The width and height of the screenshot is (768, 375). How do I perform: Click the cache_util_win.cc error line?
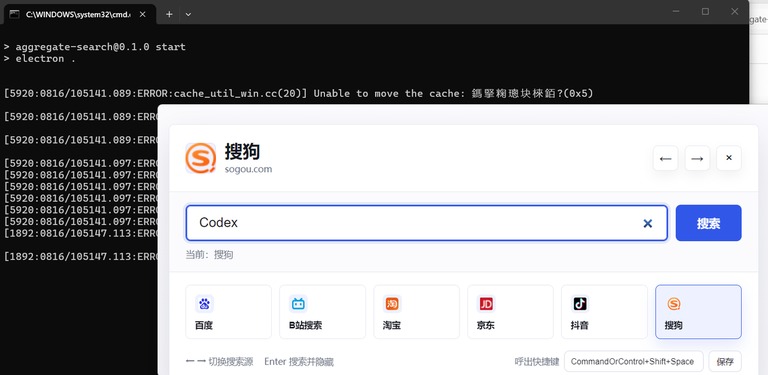(298, 94)
